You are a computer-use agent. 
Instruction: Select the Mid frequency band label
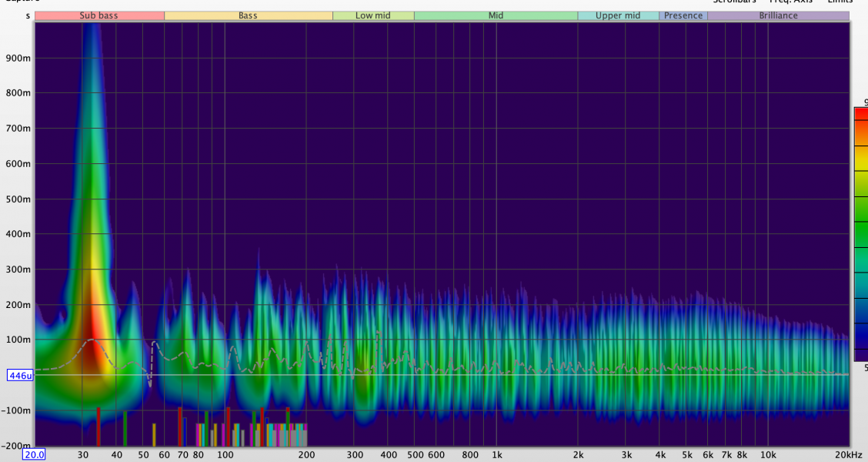pos(496,15)
